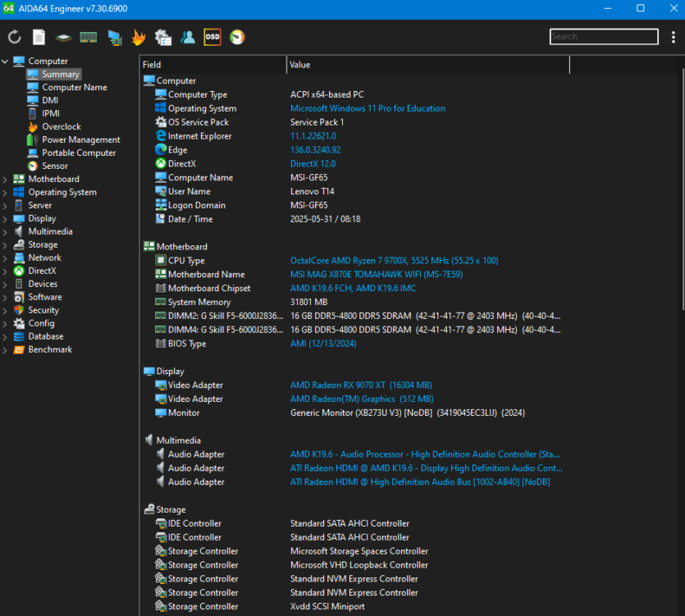Open the Edge version 136.0.3240.92 link
The width and height of the screenshot is (685, 616).
(x=315, y=150)
